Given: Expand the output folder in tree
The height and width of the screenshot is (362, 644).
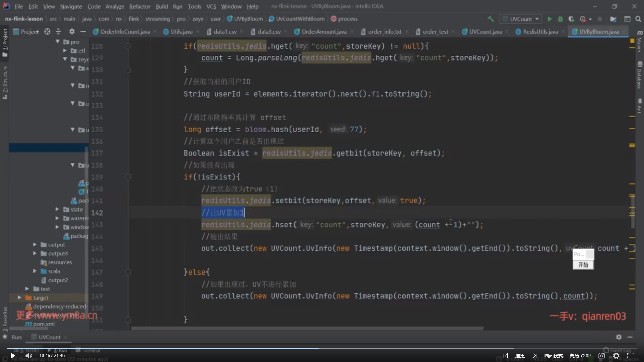Looking at the screenshot, I should coord(35,245).
